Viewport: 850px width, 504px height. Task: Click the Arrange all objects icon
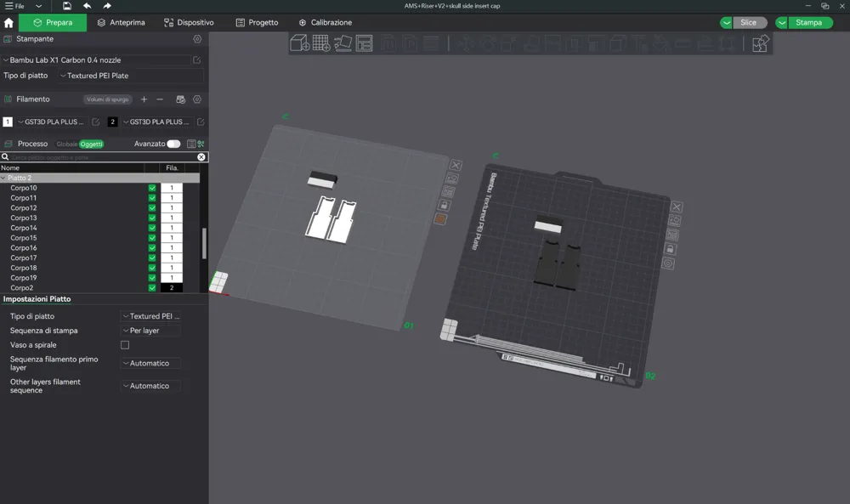tap(365, 42)
